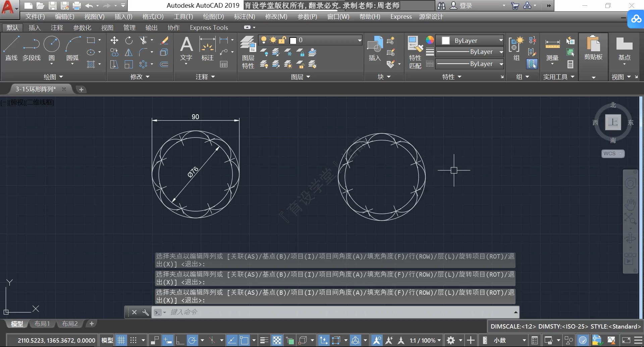Toggle polar tracking in status bar
The height and width of the screenshot is (347, 644).
193,340
